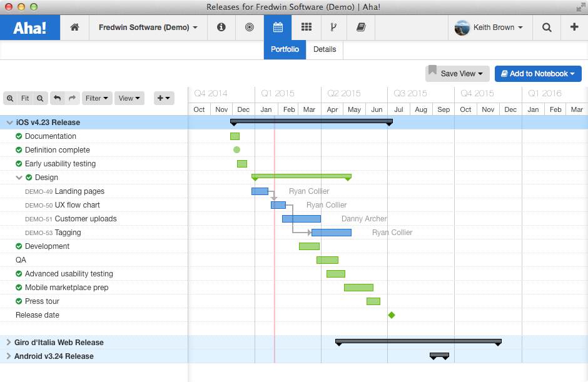Select the Portfolio tab

pos(285,49)
